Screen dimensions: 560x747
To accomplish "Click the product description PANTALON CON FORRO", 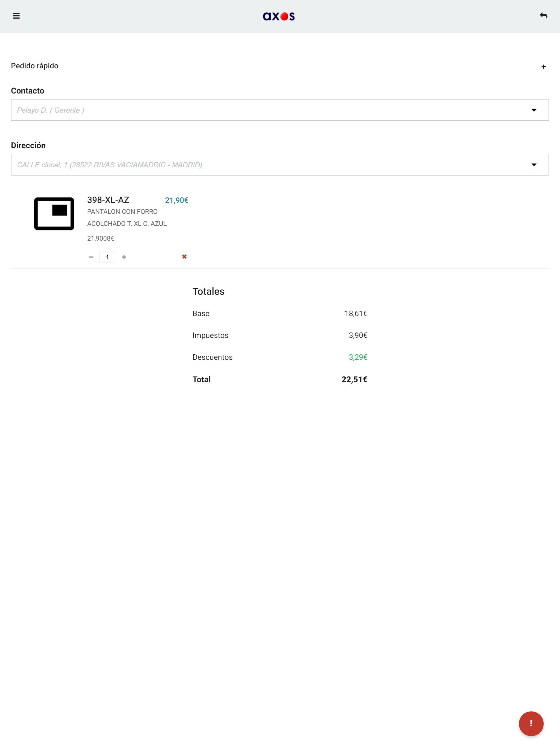I will [127, 217].
